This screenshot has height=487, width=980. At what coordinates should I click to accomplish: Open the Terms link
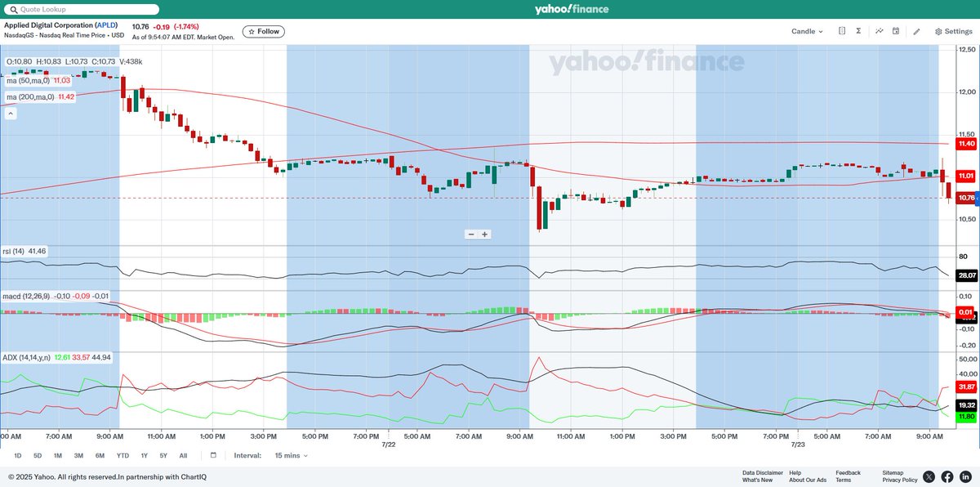pyautogui.click(x=843, y=480)
